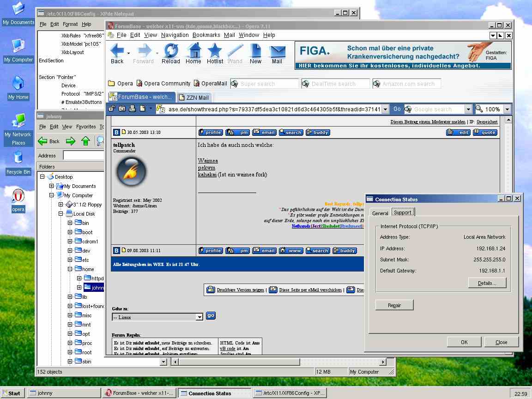Click print icon in Opera address toolbar

click(x=133, y=109)
